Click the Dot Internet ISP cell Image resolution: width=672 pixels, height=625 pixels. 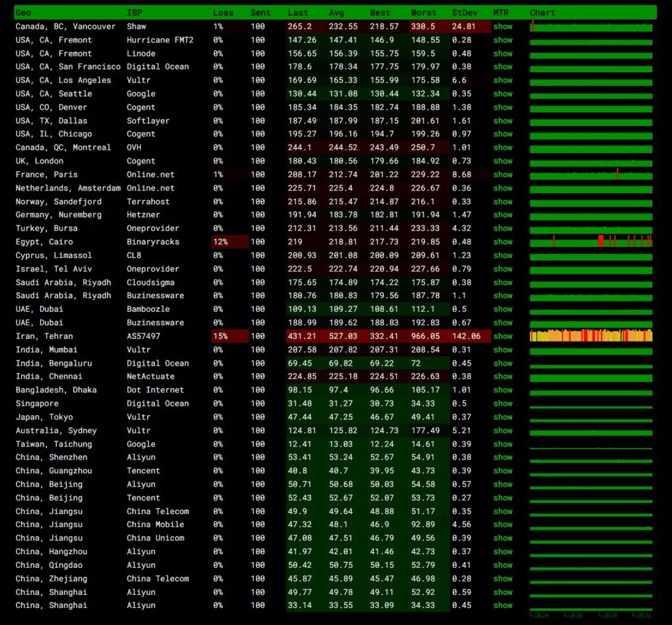tap(155, 390)
